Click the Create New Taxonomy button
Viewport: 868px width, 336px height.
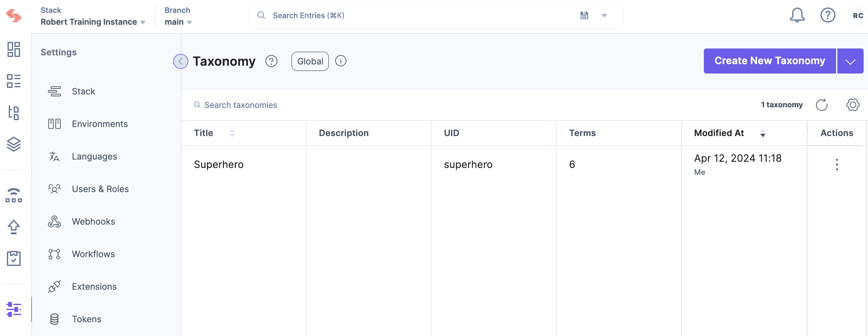770,61
